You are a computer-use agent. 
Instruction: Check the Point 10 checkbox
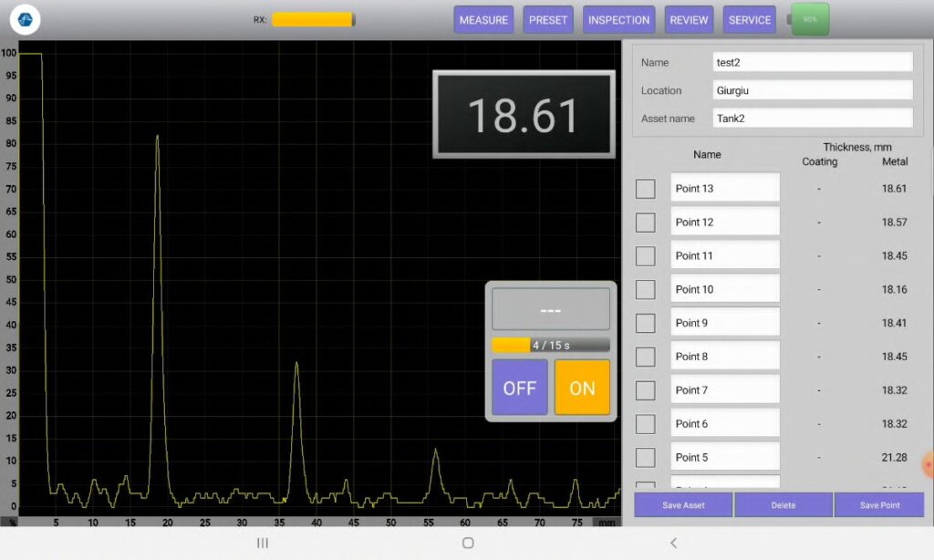pos(645,289)
